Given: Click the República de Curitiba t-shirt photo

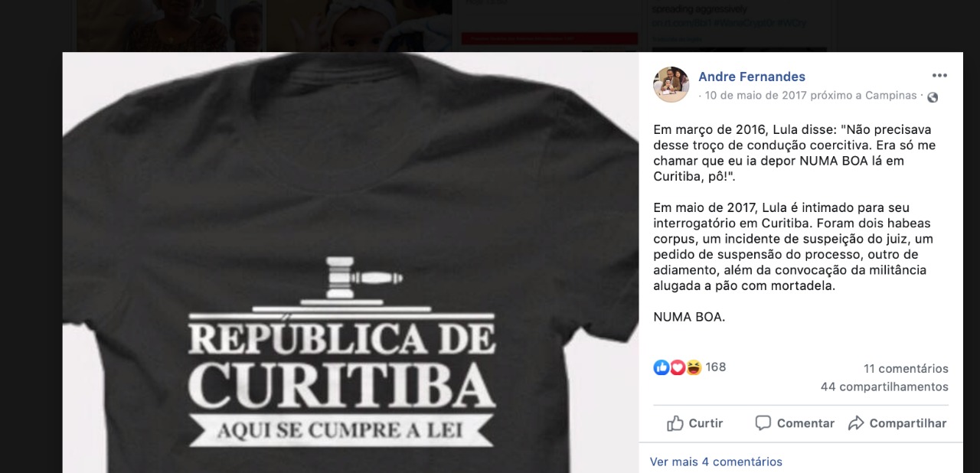Looking at the screenshot, I should coord(351,263).
